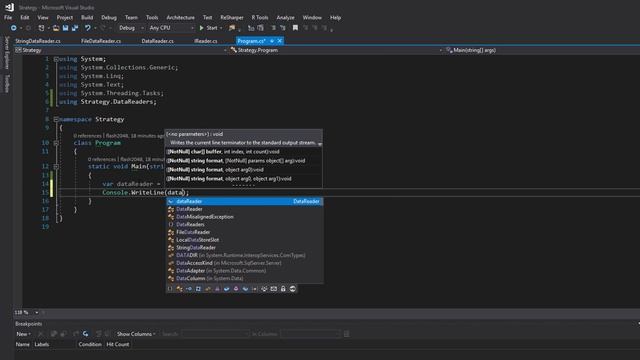Image resolution: width=640 pixels, height=360 pixels.
Task: Select dataReader completion suggestion
Action: pos(244,201)
